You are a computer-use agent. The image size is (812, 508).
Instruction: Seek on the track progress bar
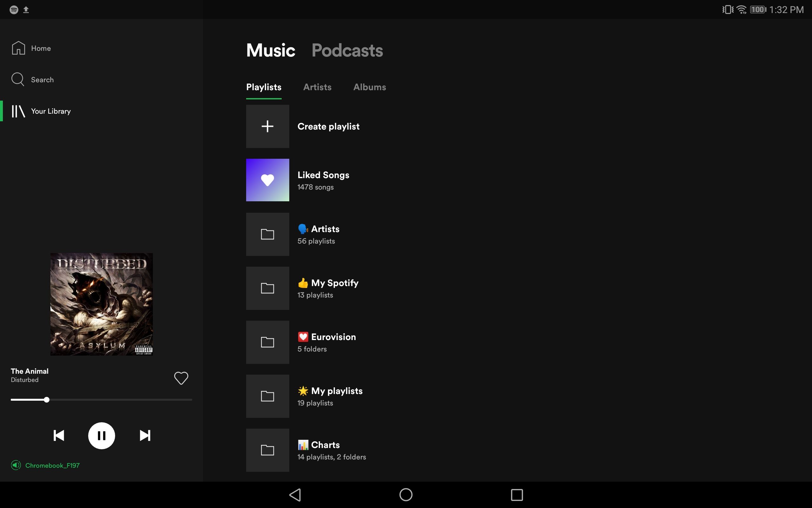click(x=101, y=399)
